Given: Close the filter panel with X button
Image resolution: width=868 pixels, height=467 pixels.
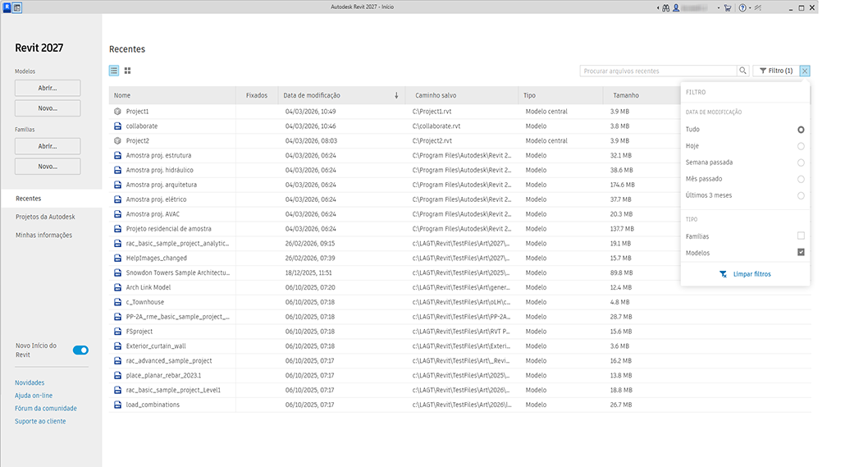Looking at the screenshot, I should coord(805,71).
